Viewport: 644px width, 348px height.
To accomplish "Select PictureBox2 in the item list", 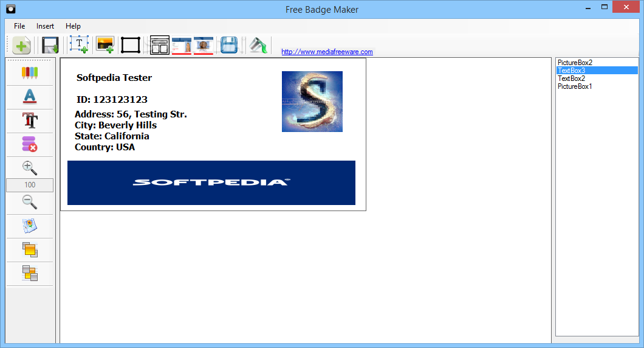I will (x=597, y=63).
